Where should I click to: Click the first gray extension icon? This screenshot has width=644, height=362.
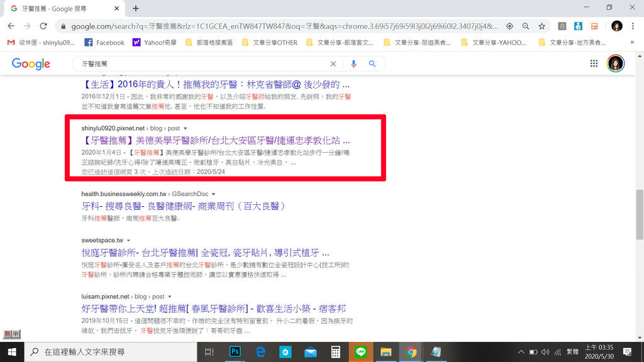tap(562, 26)
